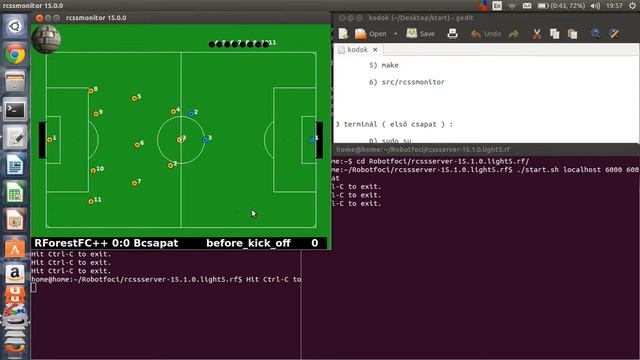Show battery status indicator menu
This screenshot has width=640, height=360.
[561, 6]
